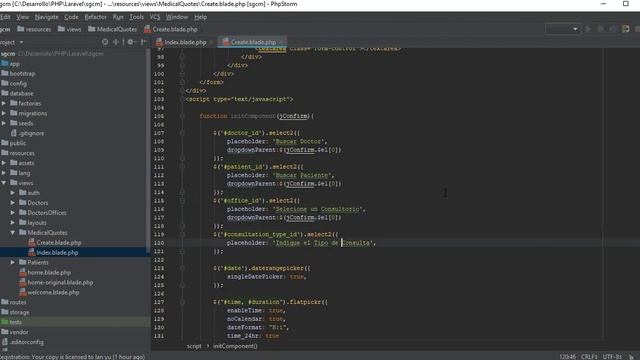Viewport: 640px width, 360px height.
Task: Open the VCS menu
Action: point(155,17)
